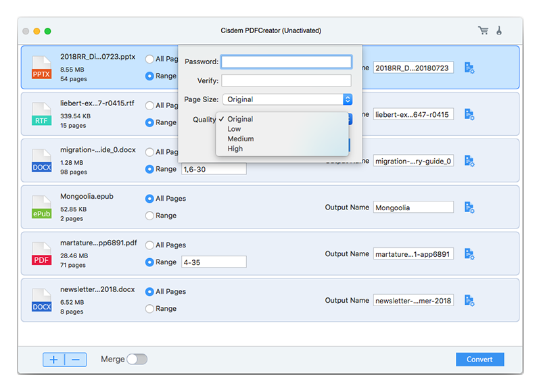Click the thermometer activation icon
Viewport: 541px width, 392px height.
[x=499, y=30]
